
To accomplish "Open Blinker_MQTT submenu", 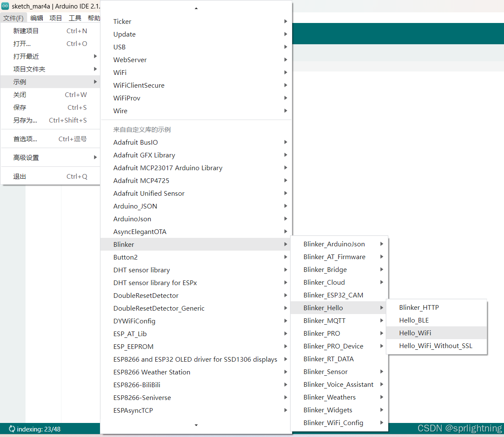I will point(339,320).
